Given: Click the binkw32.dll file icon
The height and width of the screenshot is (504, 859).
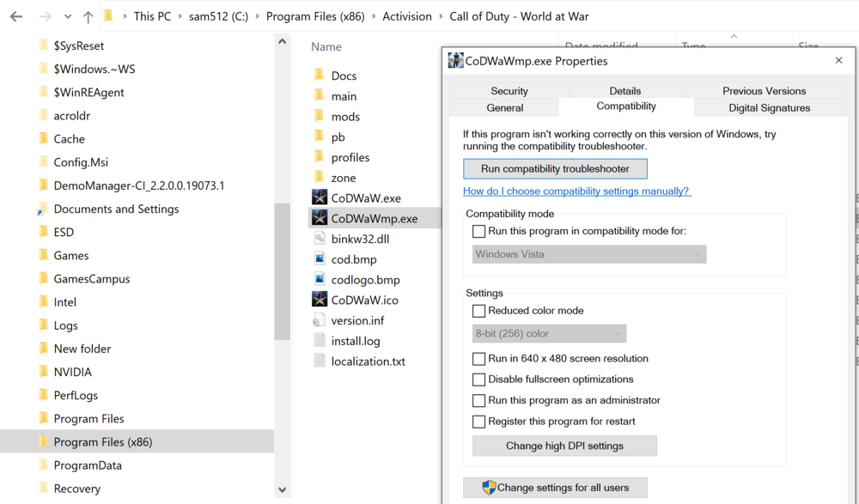Looking at the screenshot, I should (x=320, y=239).
